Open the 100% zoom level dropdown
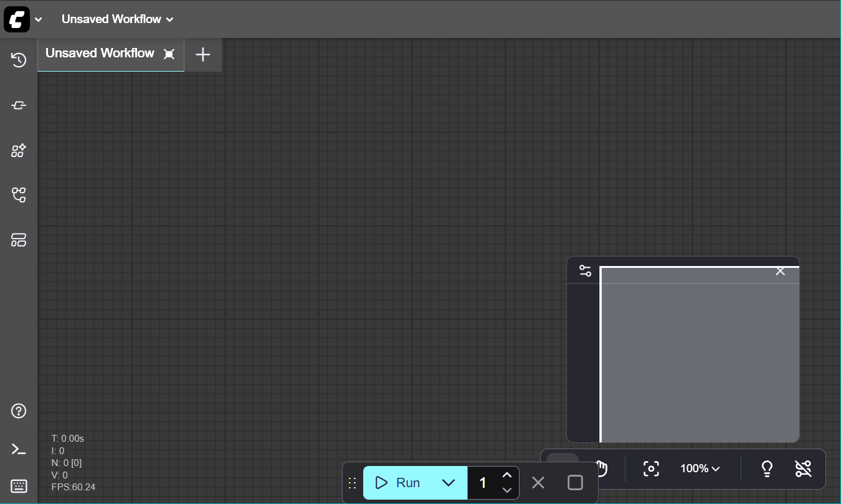Screen dimensions: 841x504 700,468
